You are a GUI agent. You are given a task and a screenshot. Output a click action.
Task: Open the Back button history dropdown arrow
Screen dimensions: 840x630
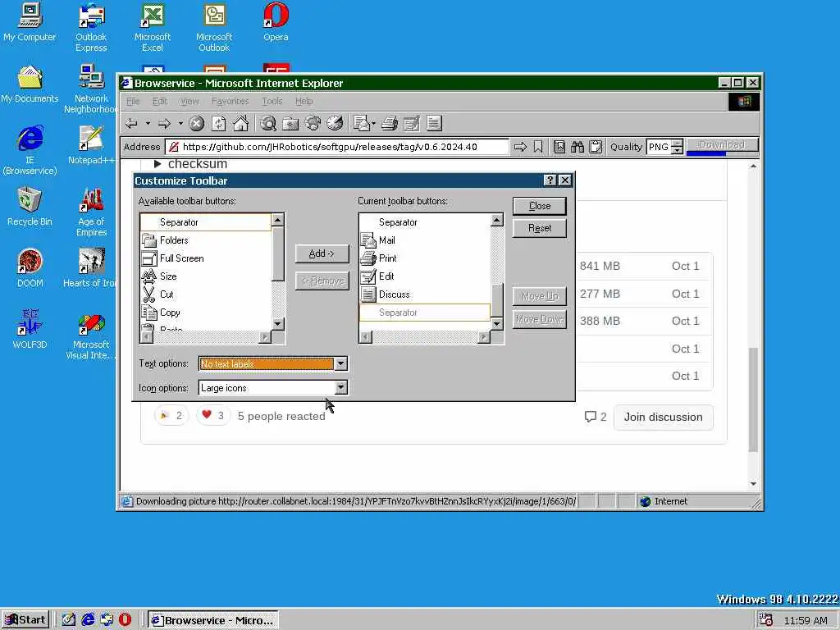[148, 124]
